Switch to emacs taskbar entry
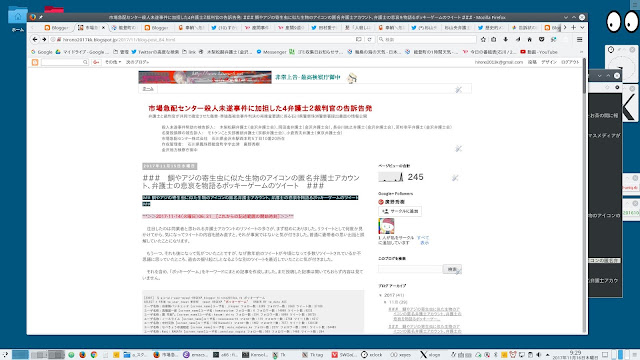This screenshot has width=640, height=360. (196, 355)
